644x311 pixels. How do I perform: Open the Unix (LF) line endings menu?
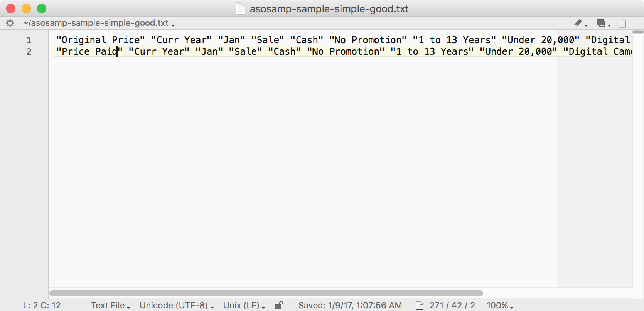[x=244, y=305]
